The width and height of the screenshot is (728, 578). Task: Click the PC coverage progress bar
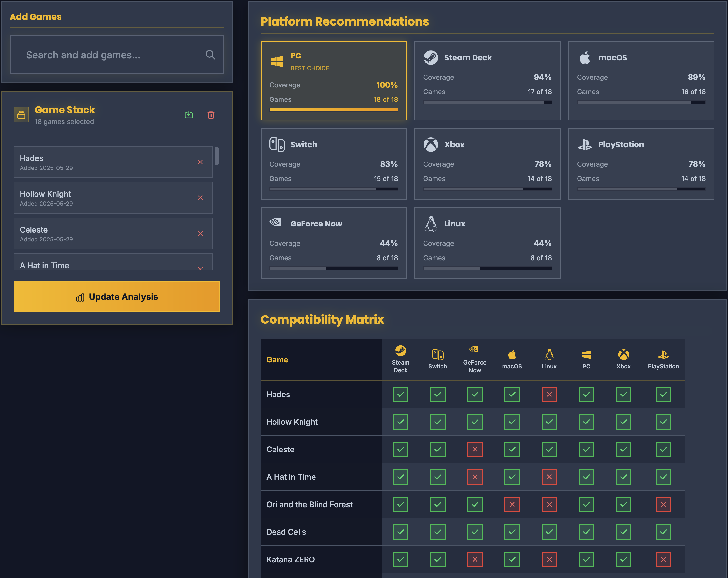pyautogui.click(x=333, y=110)
